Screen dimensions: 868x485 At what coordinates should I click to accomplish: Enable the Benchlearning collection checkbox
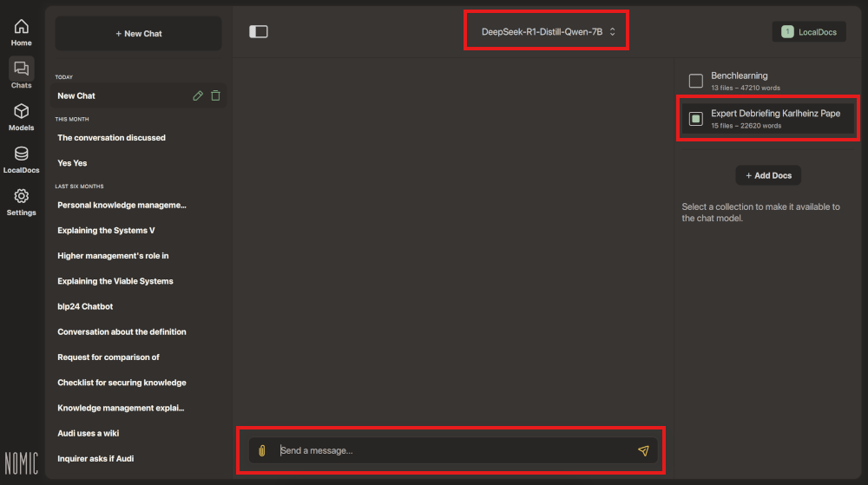695,81
